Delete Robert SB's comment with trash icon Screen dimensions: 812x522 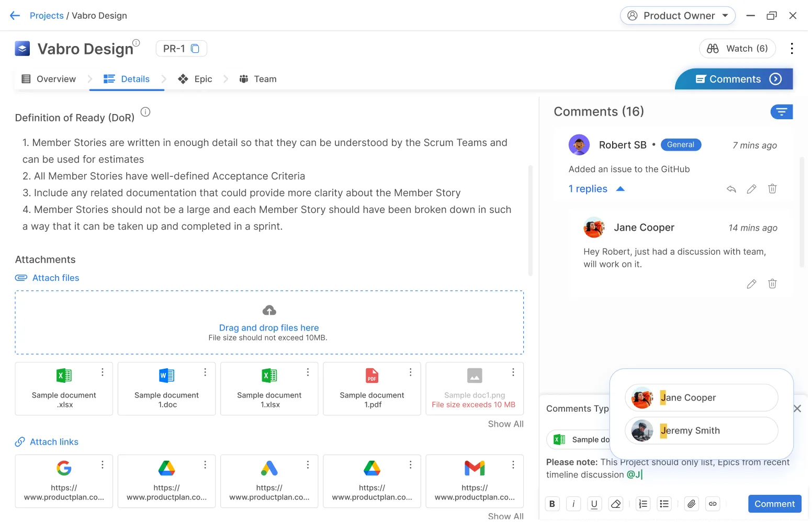[772, 189]
